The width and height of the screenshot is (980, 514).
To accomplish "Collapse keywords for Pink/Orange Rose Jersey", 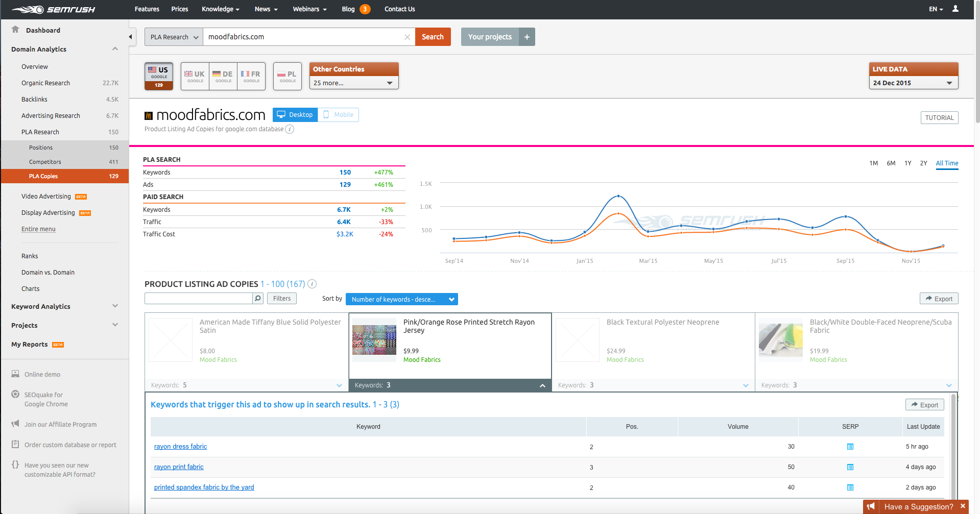I will click(542, 385).
